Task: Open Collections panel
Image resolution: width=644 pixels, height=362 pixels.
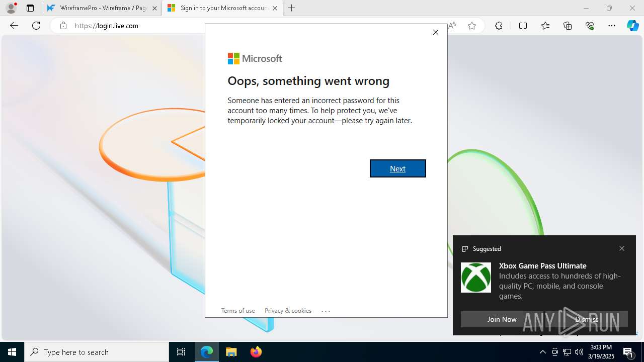Action: 568,26
